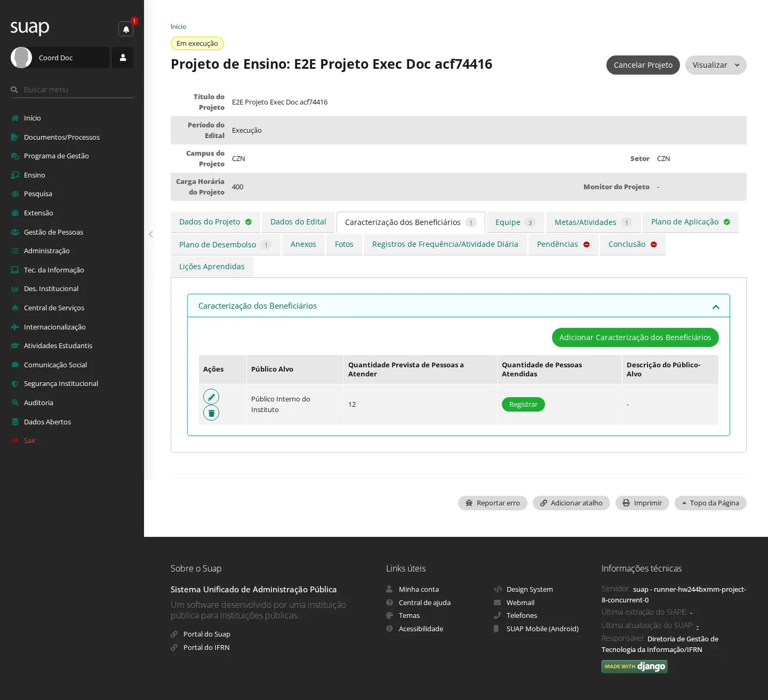The image size is (768, 700).
Task: Select the Pendências tab
Action: coord(563,244)
